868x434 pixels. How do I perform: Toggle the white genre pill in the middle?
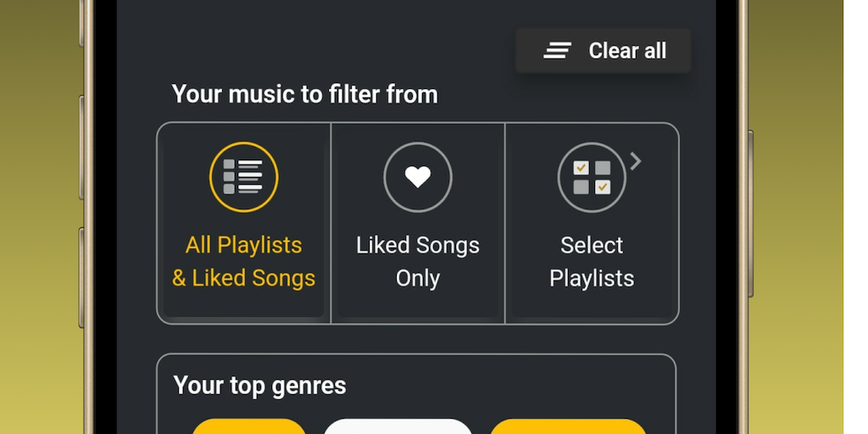click(x=398, y=426)
